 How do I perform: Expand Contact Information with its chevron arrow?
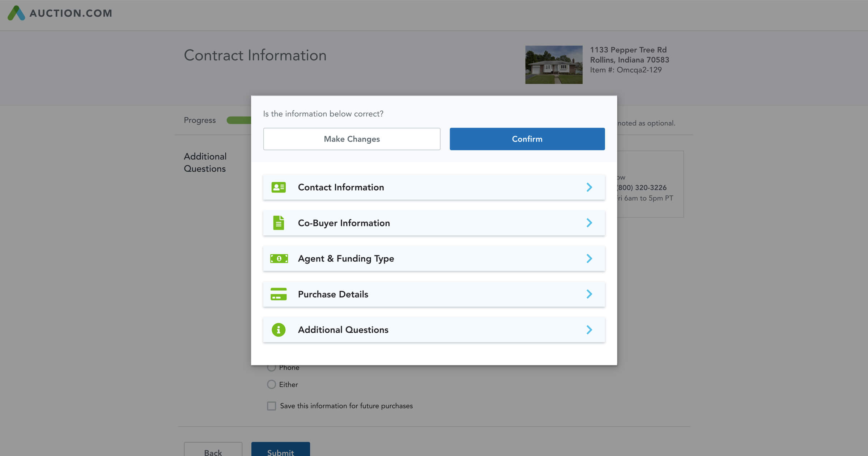tap(589, 187)
